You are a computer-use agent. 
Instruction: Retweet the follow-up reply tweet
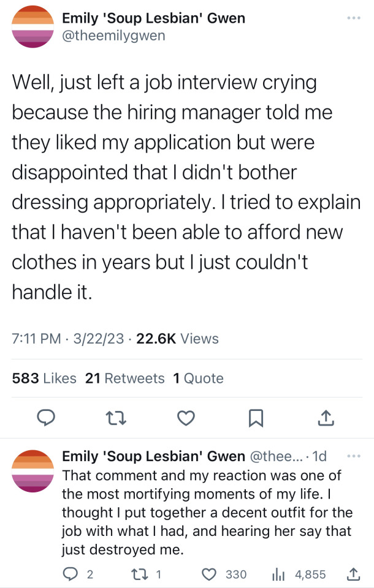(140, 574)
